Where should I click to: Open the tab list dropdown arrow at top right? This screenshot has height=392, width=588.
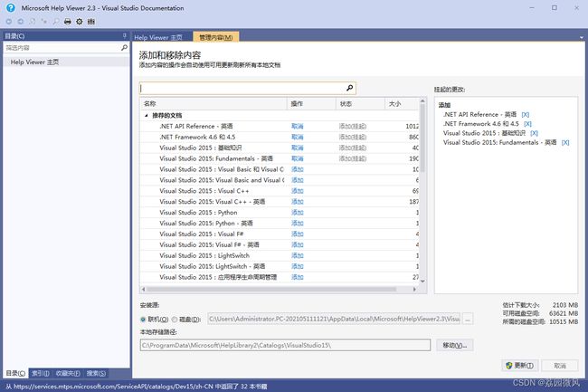click(582, 37)
